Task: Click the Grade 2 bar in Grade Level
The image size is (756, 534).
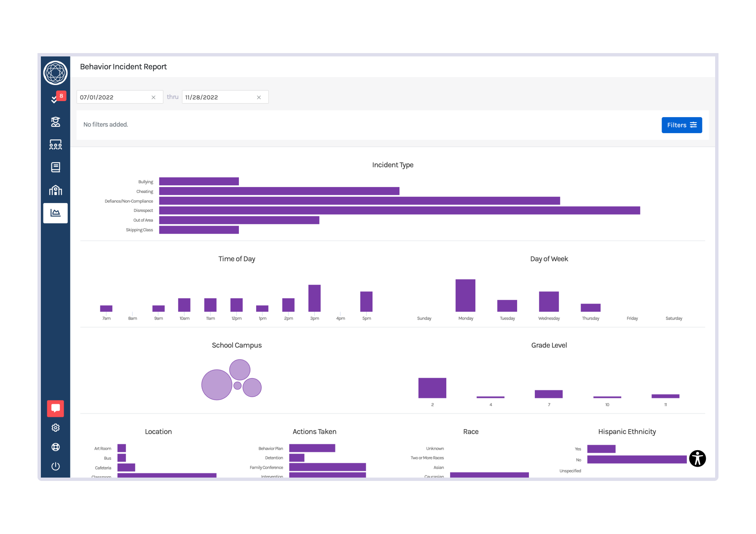Action: [x=432, y=388]
